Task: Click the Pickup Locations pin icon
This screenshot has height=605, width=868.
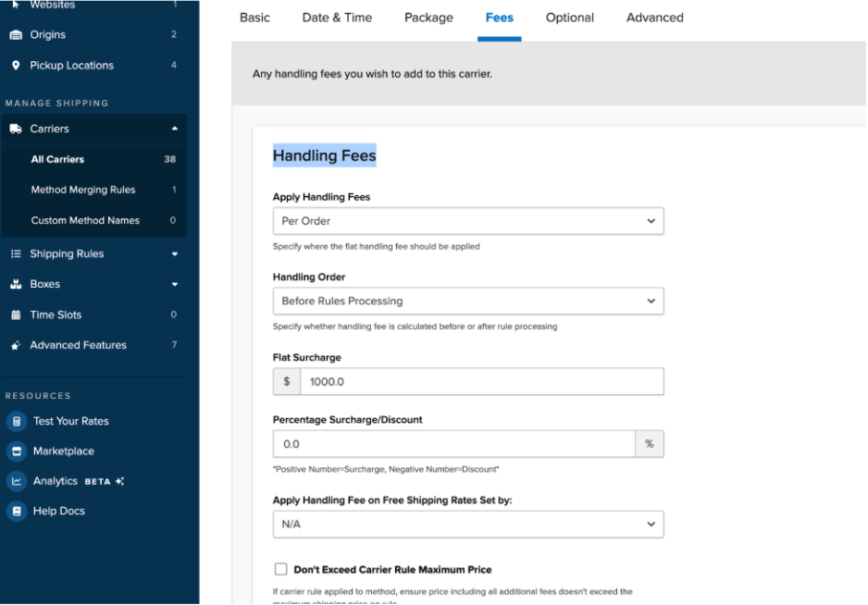Action: [16, 66]
